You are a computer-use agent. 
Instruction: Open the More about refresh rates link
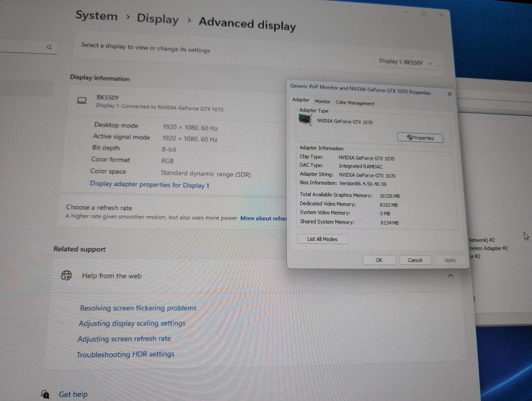(263, 218)
